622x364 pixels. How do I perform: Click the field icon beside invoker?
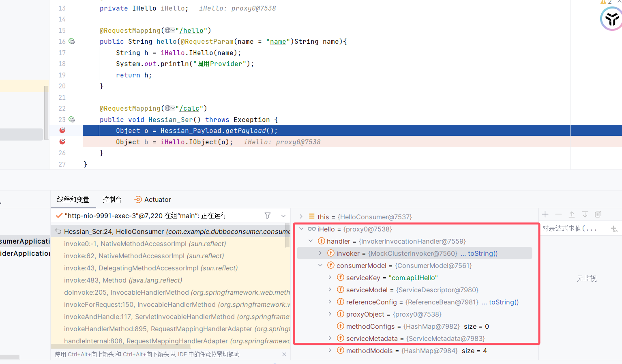click(x=331, y=253)
